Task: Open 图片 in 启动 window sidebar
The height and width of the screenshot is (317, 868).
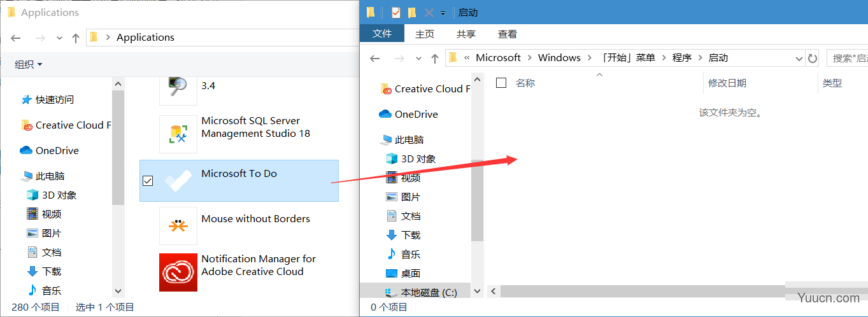Action: pyautogui.click(x=403, y=197)
